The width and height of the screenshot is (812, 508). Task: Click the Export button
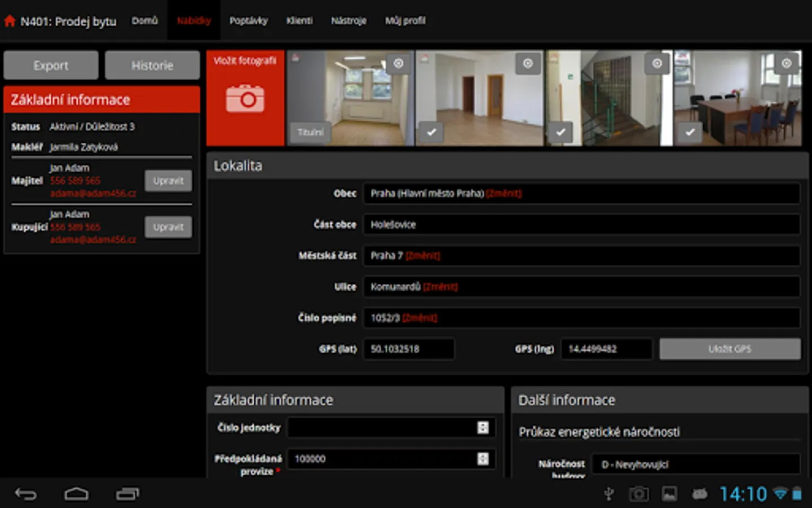point(51,65)
